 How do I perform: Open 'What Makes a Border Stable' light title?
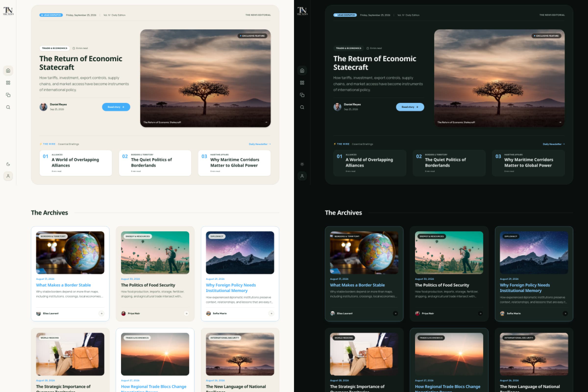63,285
